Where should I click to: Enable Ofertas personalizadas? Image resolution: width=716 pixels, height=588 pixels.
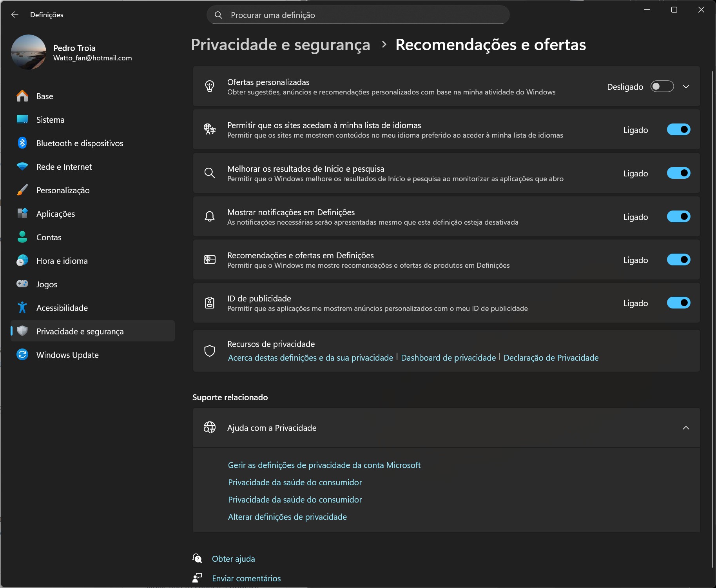pos(662,86)
